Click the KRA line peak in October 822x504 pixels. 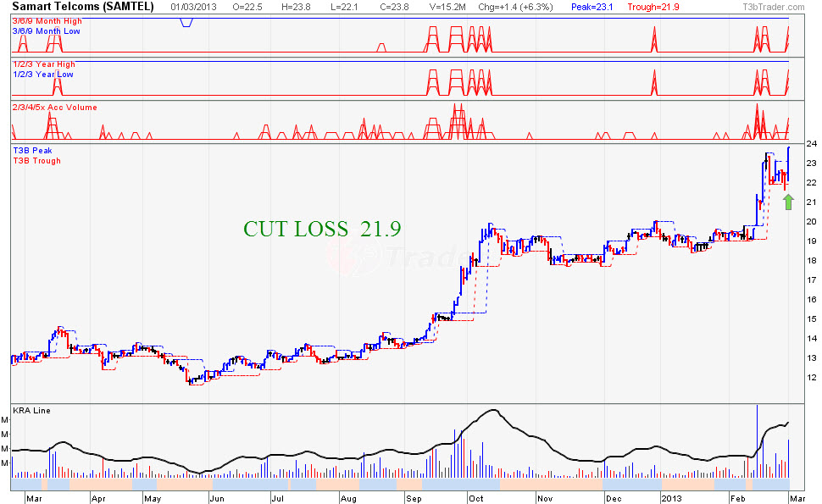[492, 410]
